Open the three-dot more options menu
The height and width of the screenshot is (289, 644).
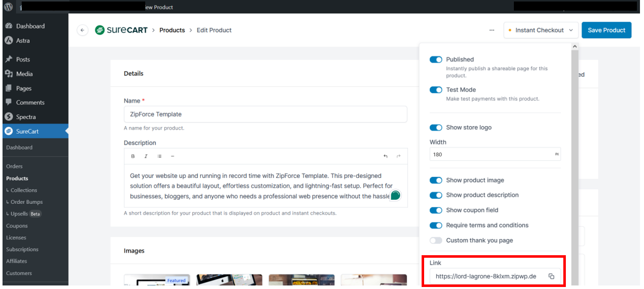tap(492, 30)
